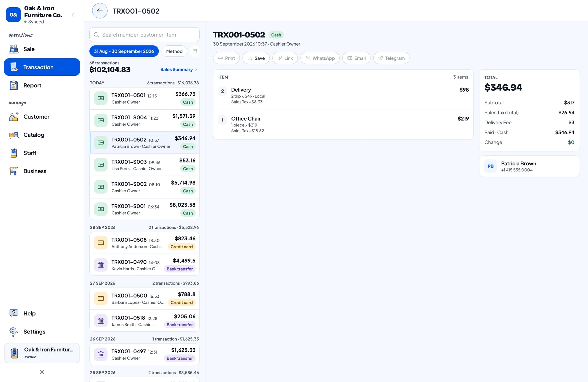This screenshot has height=382, width=588.
Task: Select transaction TRX001-S002 for $5,714.98
Action: [145, 187]
